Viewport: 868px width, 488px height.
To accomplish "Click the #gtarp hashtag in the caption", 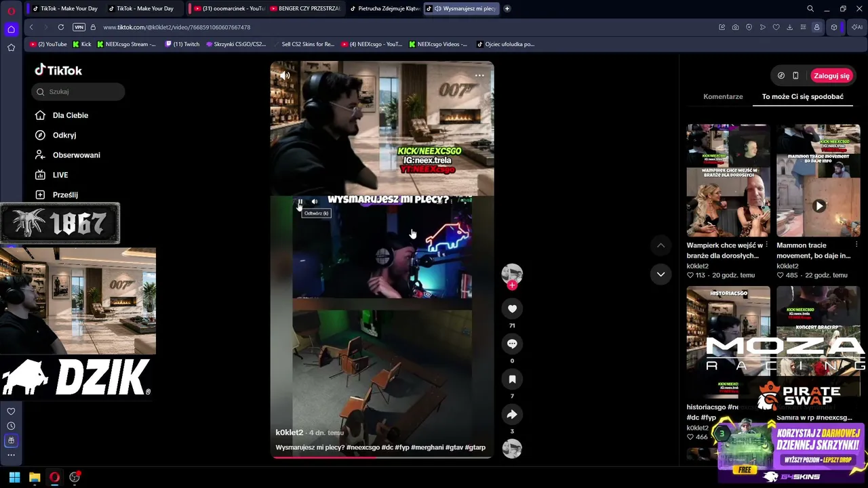I will tap(475, 447).
